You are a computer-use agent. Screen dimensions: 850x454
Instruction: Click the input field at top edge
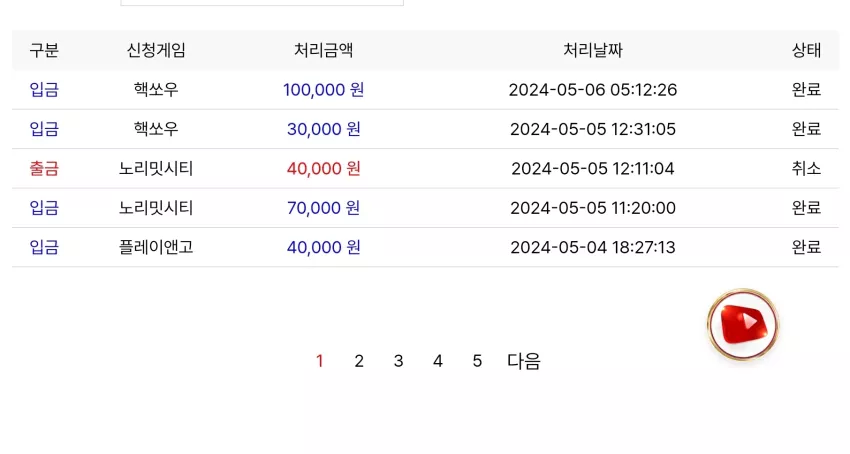[x=262, y=3]
